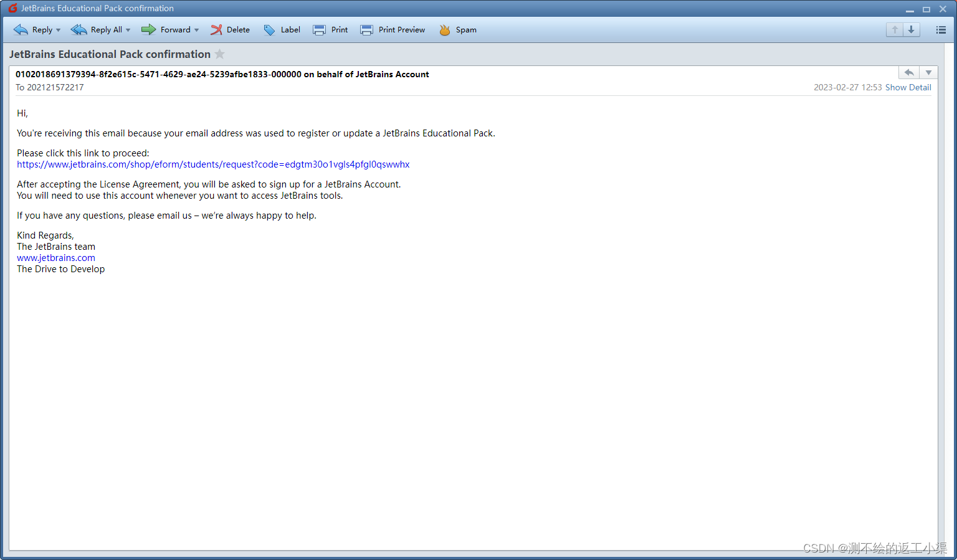This screenshot has height=560, width=957.
Task: Close the email window
Action: [943, 9]
